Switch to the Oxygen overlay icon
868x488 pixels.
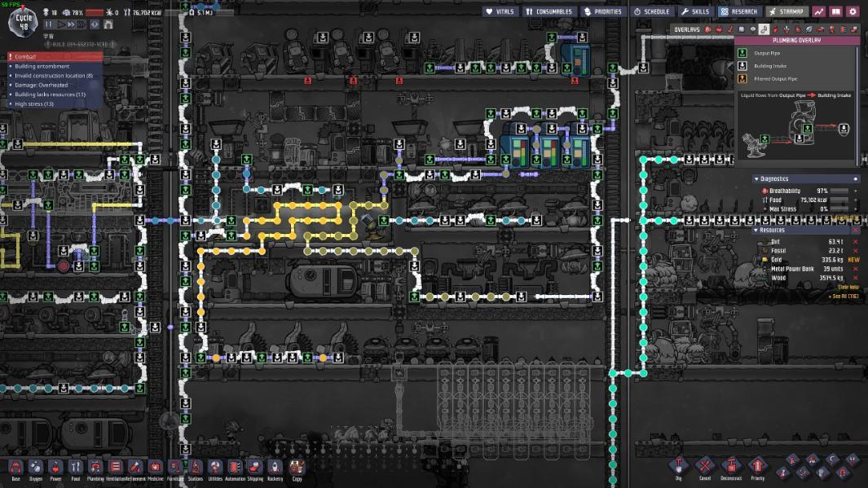point(707,29)
